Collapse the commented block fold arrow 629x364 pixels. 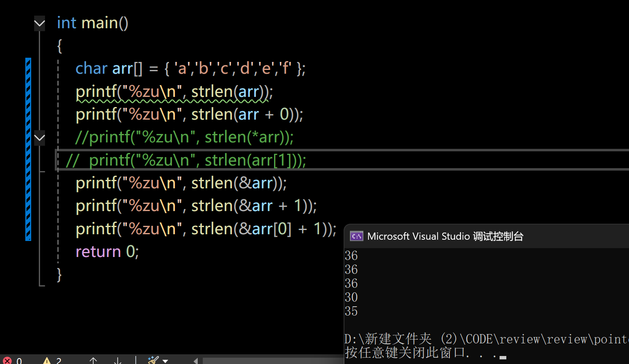coord(40,137)
